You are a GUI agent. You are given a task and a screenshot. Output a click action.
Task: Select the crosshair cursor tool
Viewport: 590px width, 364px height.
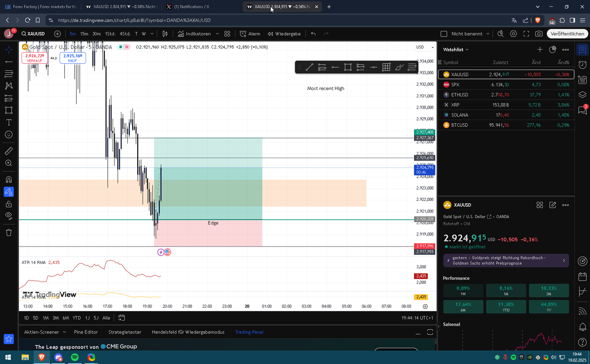pyautogui.click(x=8, y=50)
